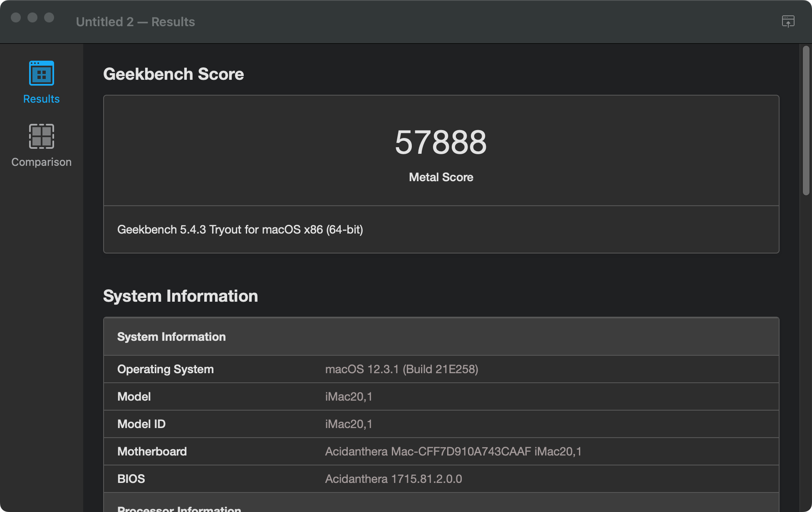The image size is (812, 512).
Task: Click the upload results icon in titlebar
Action: tap(788, 22)
